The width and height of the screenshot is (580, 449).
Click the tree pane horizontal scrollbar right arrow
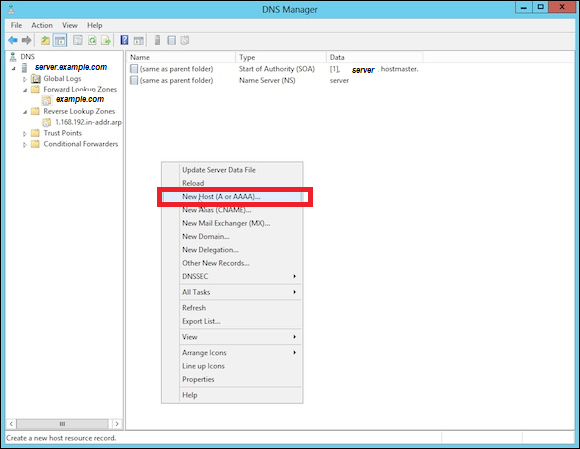click(117, 424)
